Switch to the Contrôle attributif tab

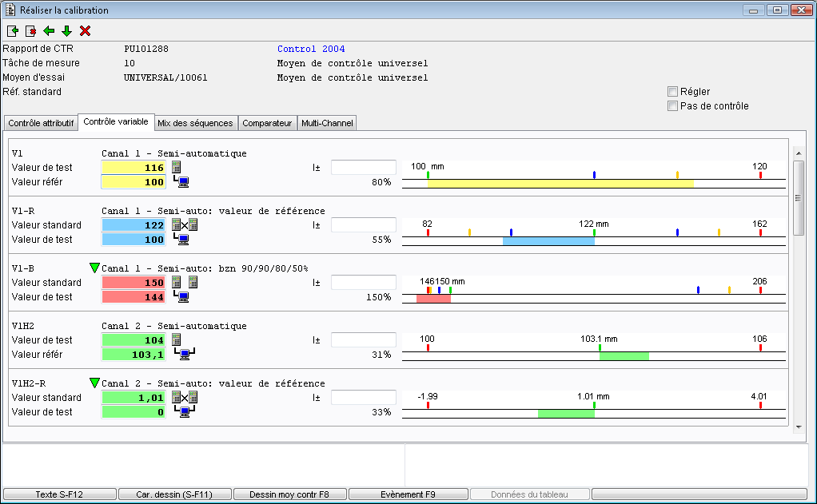tap(41, 123)
